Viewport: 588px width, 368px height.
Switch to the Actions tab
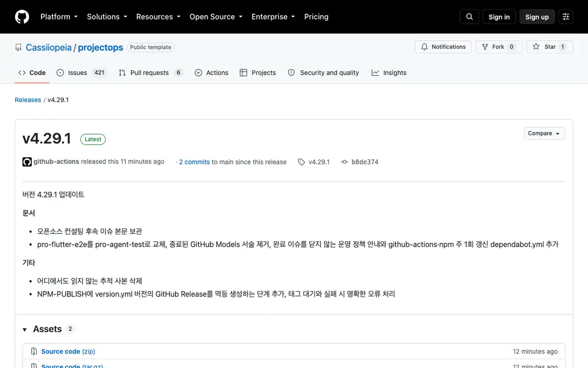212,73
